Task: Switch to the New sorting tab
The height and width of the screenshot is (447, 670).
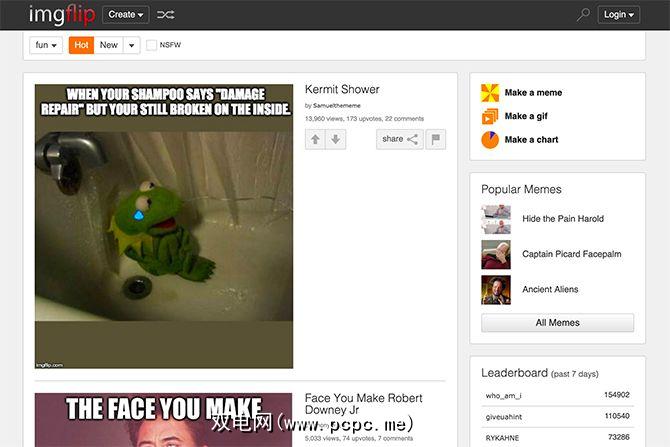Action: click(109, 45)
